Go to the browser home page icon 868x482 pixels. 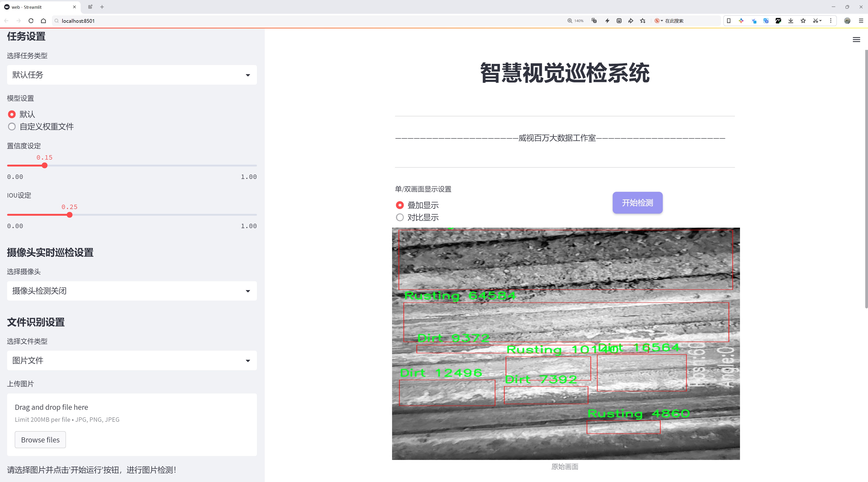pos(43,20)
